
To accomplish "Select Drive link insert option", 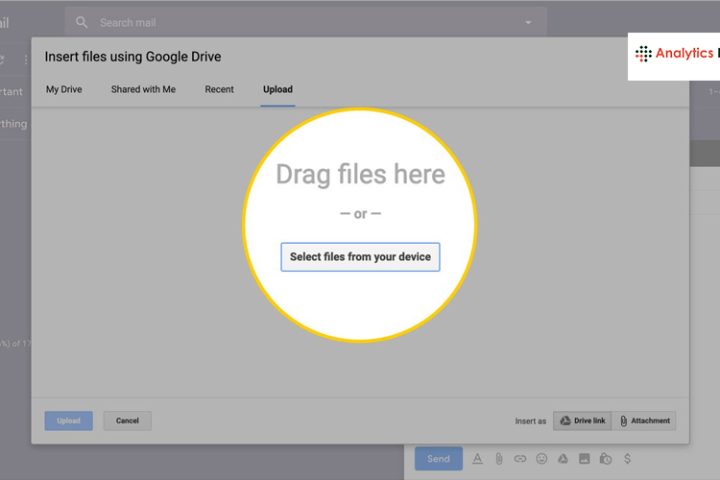I will coord(583,421).
